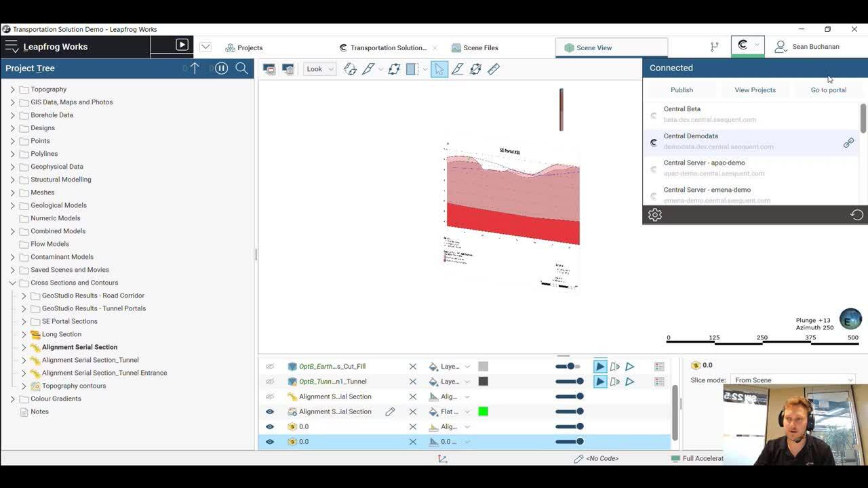Click the branch icon in top bar
Image resolution: width=868 pixels, height=488 pixels.
(715, 47)
